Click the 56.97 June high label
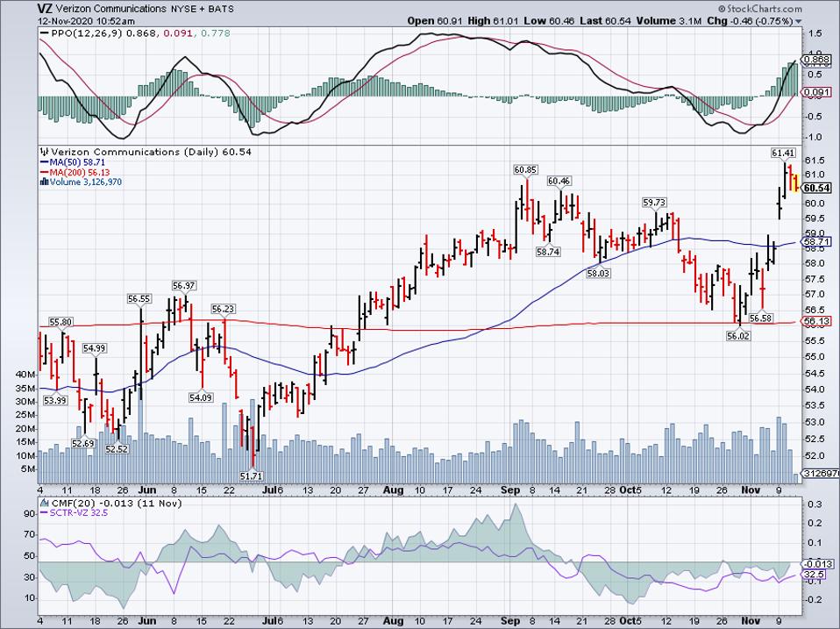840x629 pixels. [x=184, y=286]
